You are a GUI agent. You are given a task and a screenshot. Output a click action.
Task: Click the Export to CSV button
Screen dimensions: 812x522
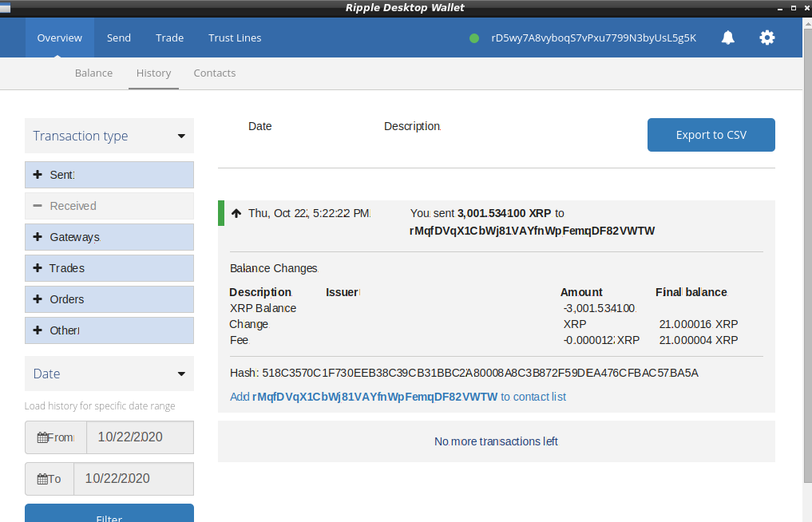(x=711, y=135)
